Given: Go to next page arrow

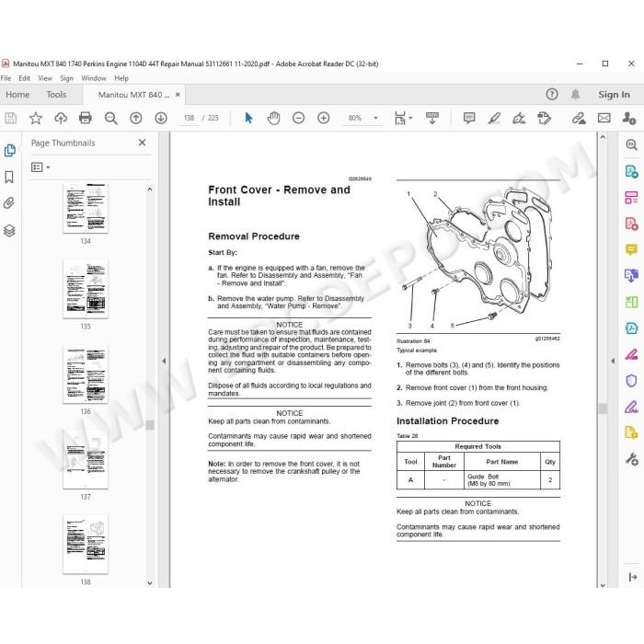Looking at the screenshot, I should [x=161, y=119].
